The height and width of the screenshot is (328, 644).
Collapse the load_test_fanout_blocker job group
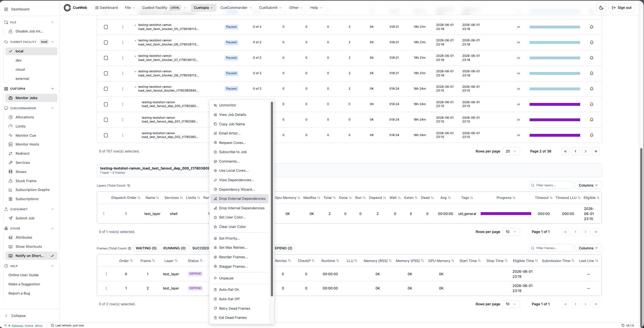[135, 87]
